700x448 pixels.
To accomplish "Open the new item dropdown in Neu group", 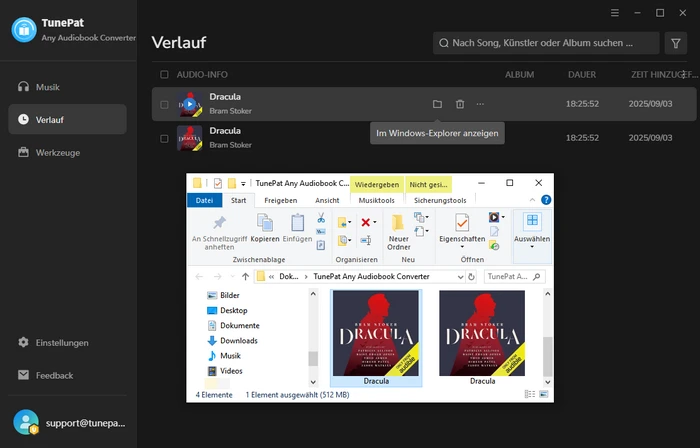I will [x=421, y=218].
